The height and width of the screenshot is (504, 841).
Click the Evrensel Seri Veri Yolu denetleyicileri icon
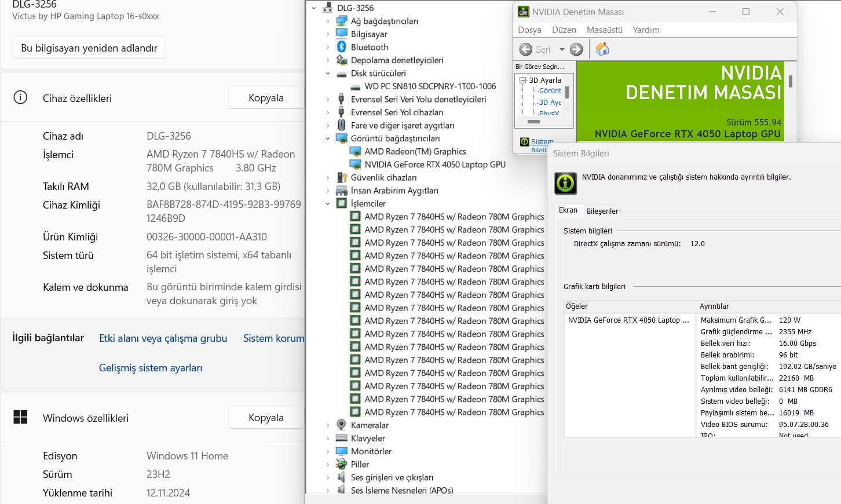point(342,99)
